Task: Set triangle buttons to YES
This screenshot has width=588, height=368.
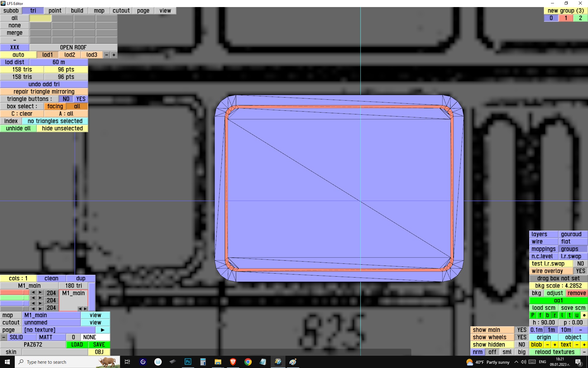Action: coord(81,99)
